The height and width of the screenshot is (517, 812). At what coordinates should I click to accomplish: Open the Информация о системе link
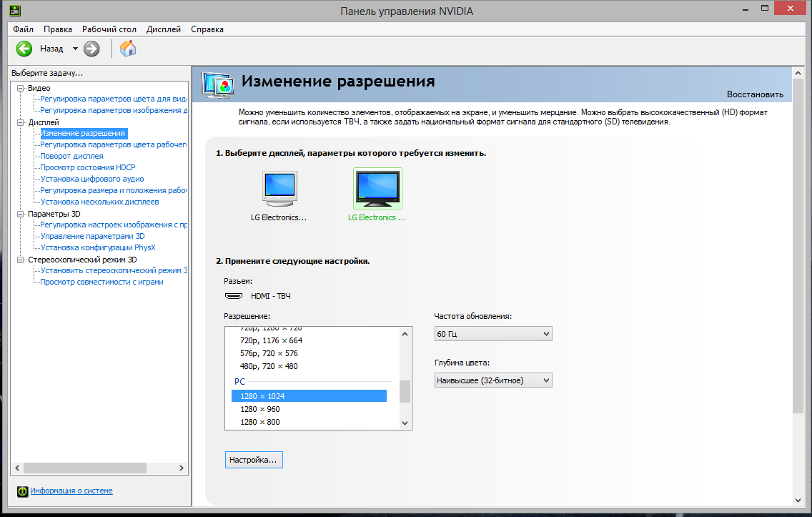coord(71,491)
